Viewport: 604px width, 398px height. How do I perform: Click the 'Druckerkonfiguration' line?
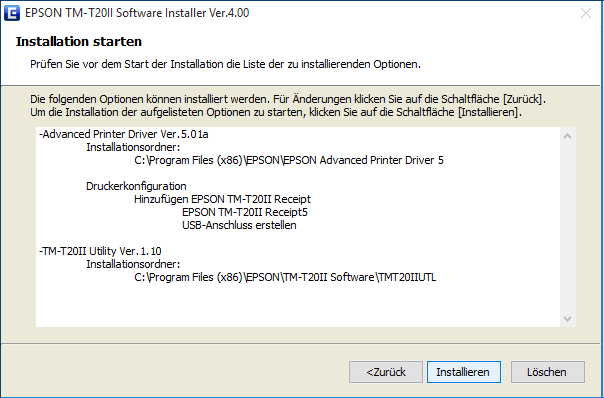coord(136,186)
